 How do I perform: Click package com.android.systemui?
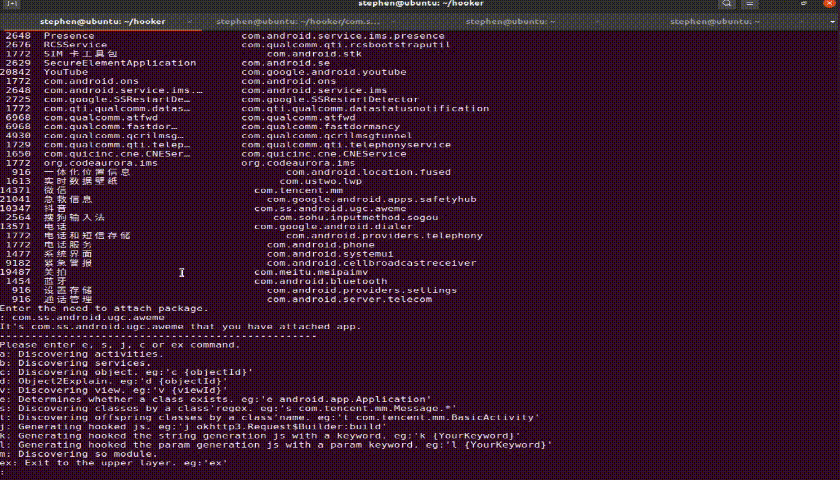click(330, 254)
